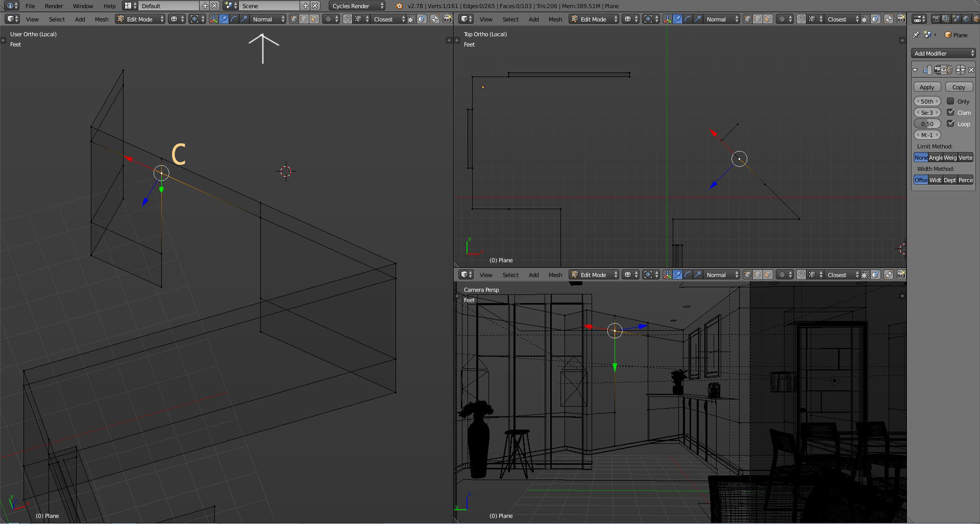Toggle the 3D manipulator in left viewport
The image size is (980, 524).
click(213, 19)
